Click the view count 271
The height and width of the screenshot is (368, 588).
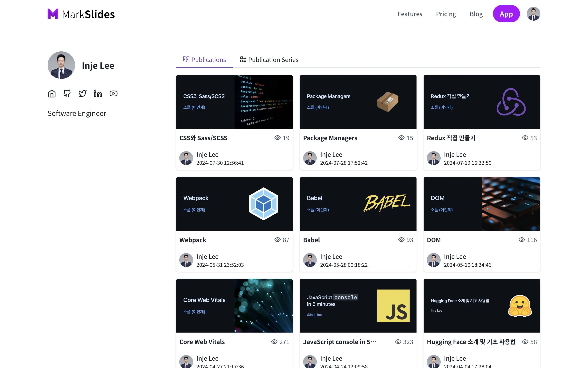284,342
